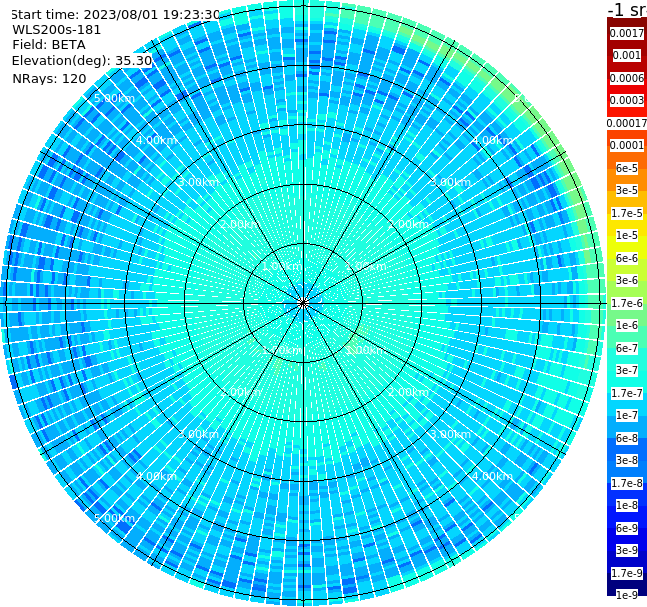Select the lower-right 2.00km range label
This screenshot has height=607, width=647.
click(408, 392)
